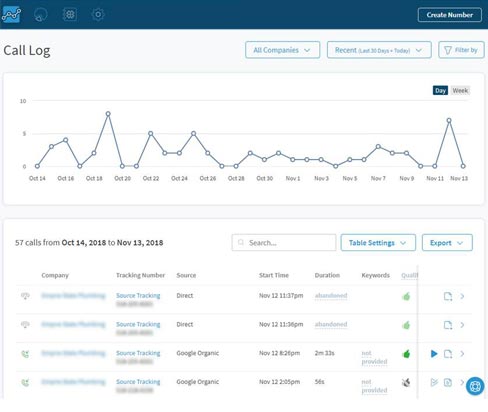Click abandoned call icon on Nov 12 11:36pm row
The width and height of the screenshot is (488, 412).
[x=25, y=324]
